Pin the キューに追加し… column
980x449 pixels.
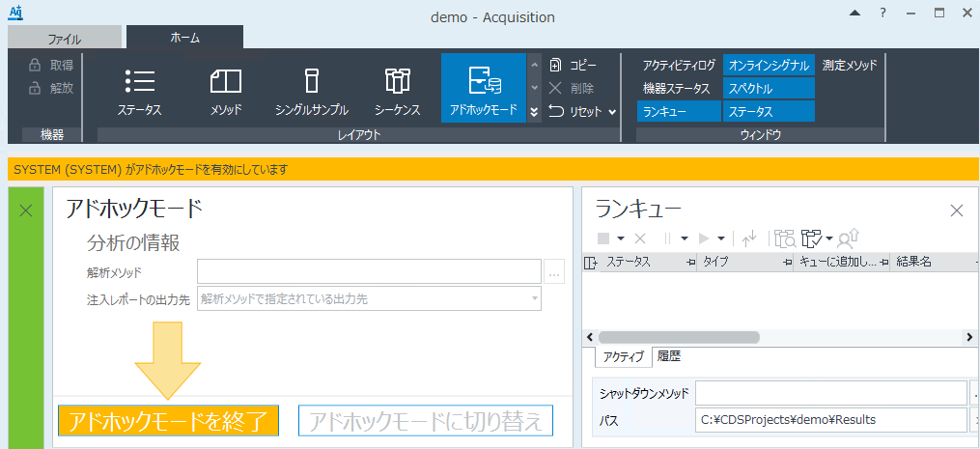coord(883,263)
